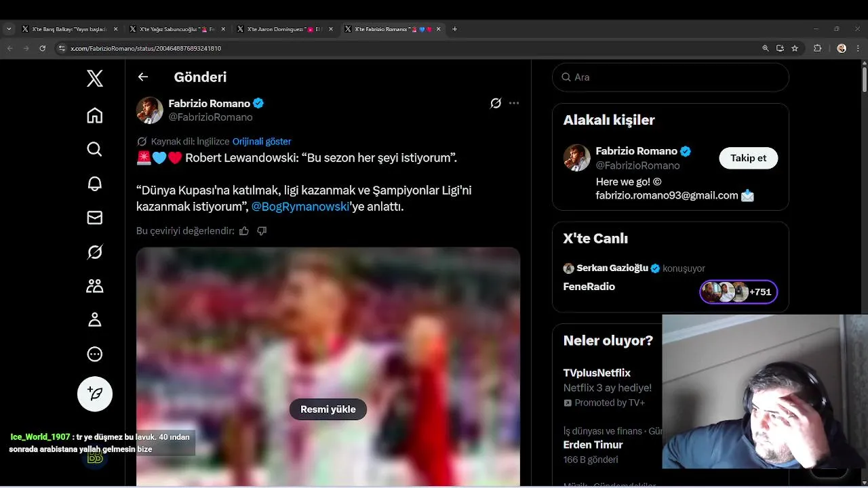Click the Fabrizio Romano avatar in Alakalı kişiler
This screenshot has height=488, width=868.
577,158
